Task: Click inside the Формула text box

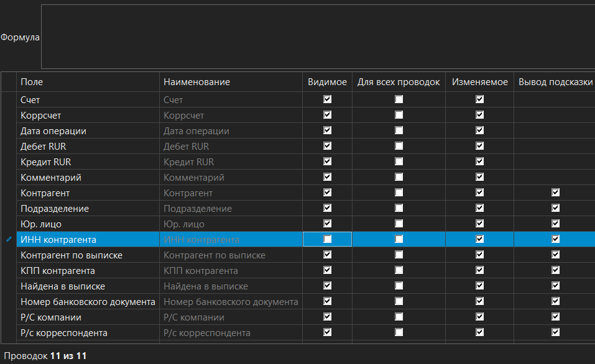Action: click(317, 37)
